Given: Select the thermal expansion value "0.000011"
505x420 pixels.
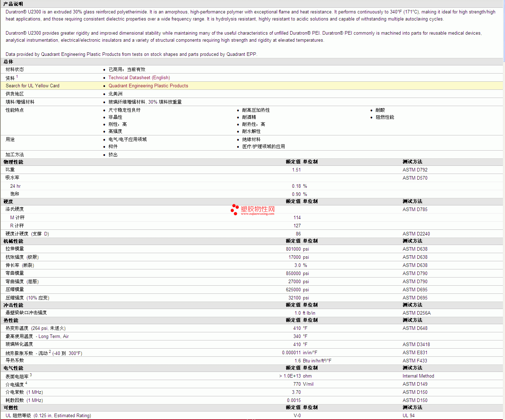Looking at the screenshot, I should click(292, 353).
